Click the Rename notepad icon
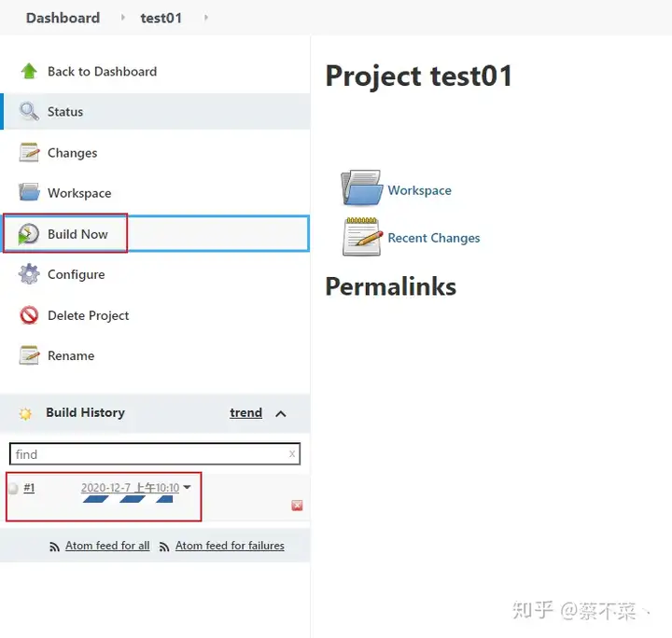The image size is (672, 638). click(x=29, y=355)
